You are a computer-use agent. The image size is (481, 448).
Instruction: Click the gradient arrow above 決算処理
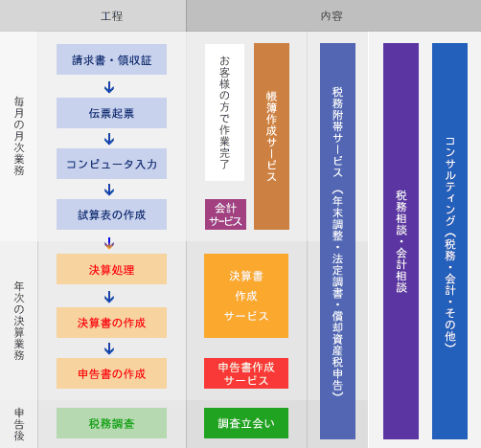pos(109,243)
